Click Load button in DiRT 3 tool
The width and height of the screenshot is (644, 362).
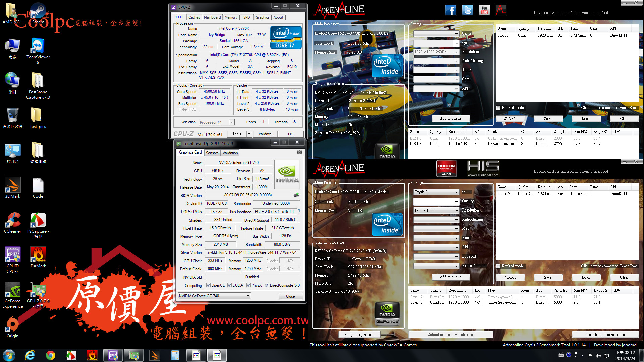[586, 119]
